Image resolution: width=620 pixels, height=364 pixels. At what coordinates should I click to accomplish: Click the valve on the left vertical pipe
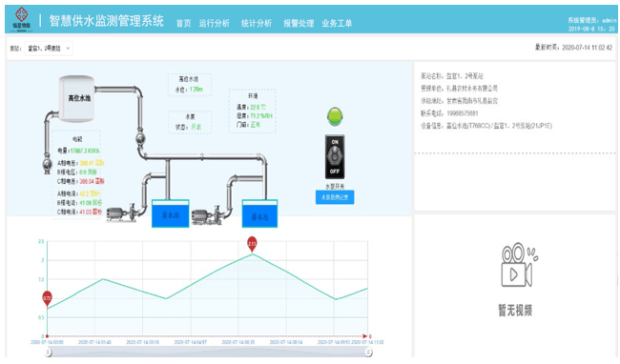[47, 165]
